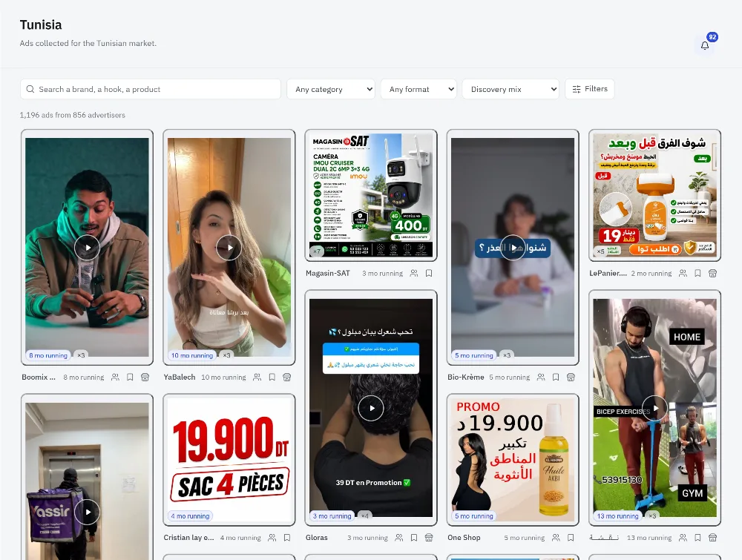Click the audience icon on Gloras row

pos(399,537)
